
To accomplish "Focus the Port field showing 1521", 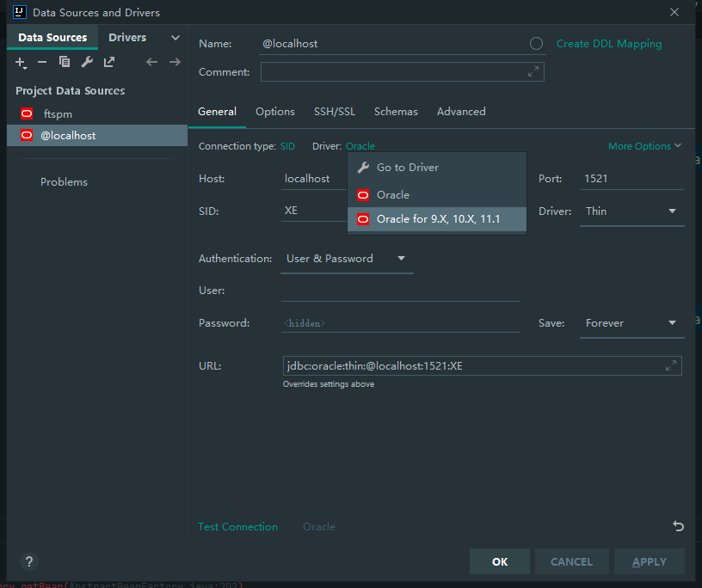I will [631, 179].
